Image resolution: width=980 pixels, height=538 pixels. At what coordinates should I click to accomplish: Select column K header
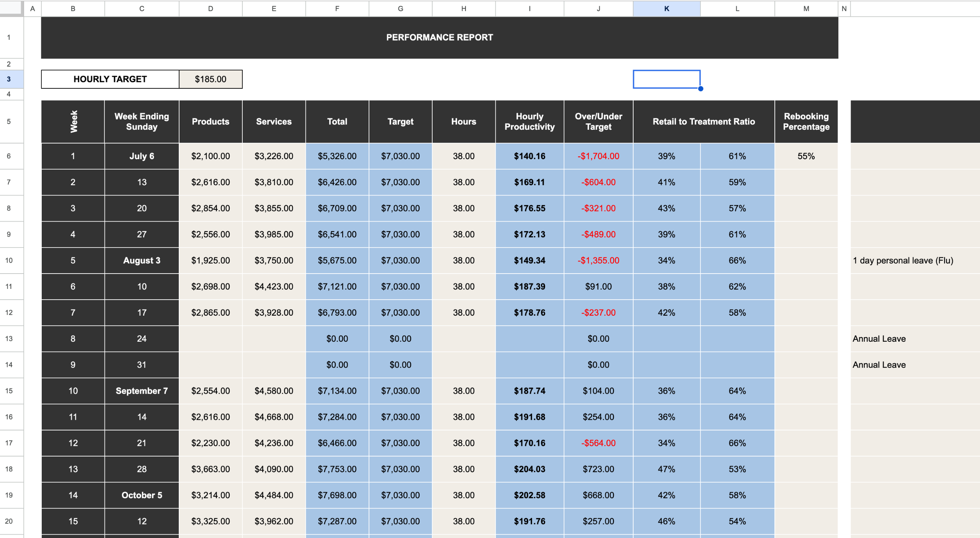[666, 8]
